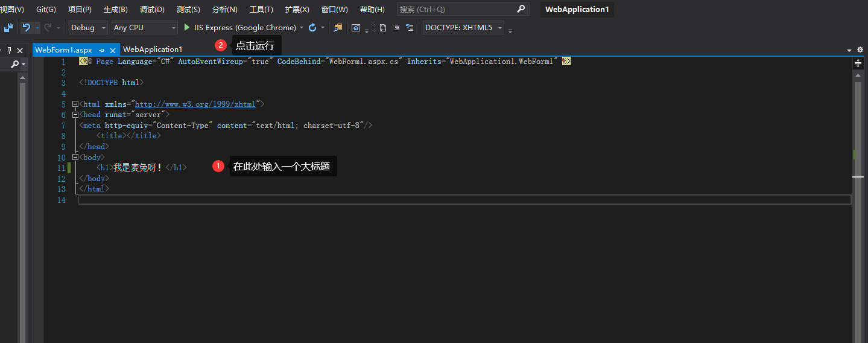Click the meta http-equiv line

tap(226, 126)
